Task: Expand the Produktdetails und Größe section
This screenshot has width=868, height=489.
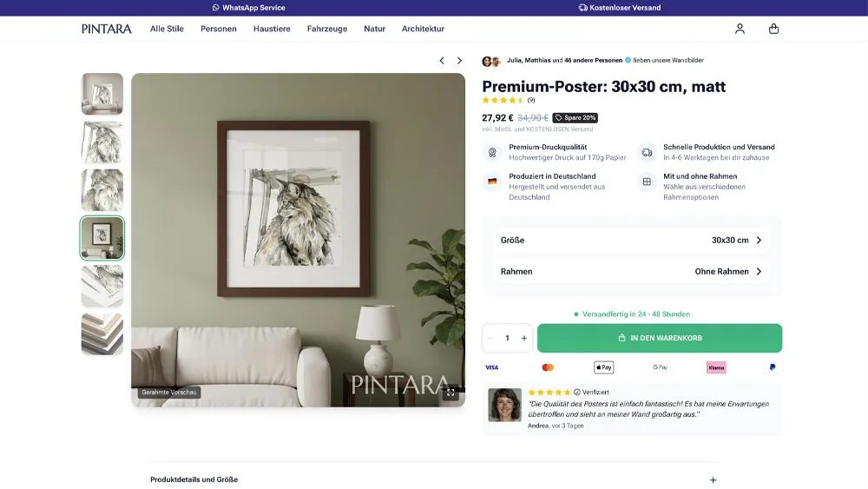Action: coord(434,479)
